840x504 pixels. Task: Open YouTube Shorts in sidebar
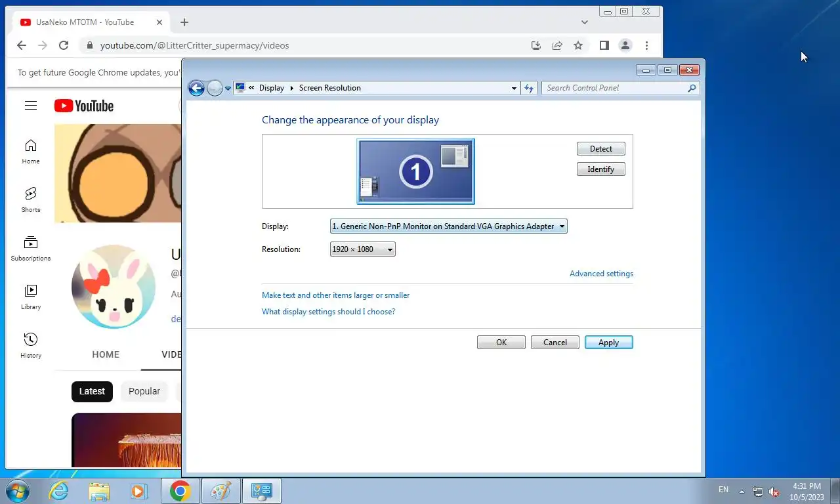[x=31, y=200]
